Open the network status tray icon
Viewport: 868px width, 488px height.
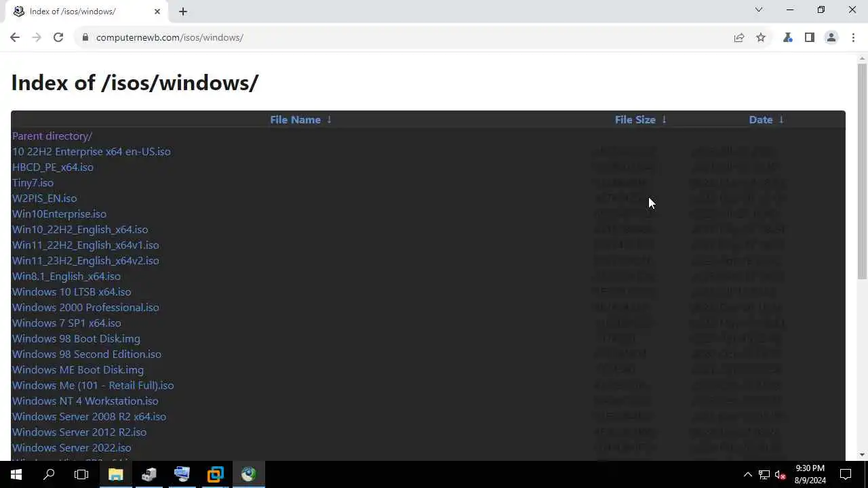point(764,474)
